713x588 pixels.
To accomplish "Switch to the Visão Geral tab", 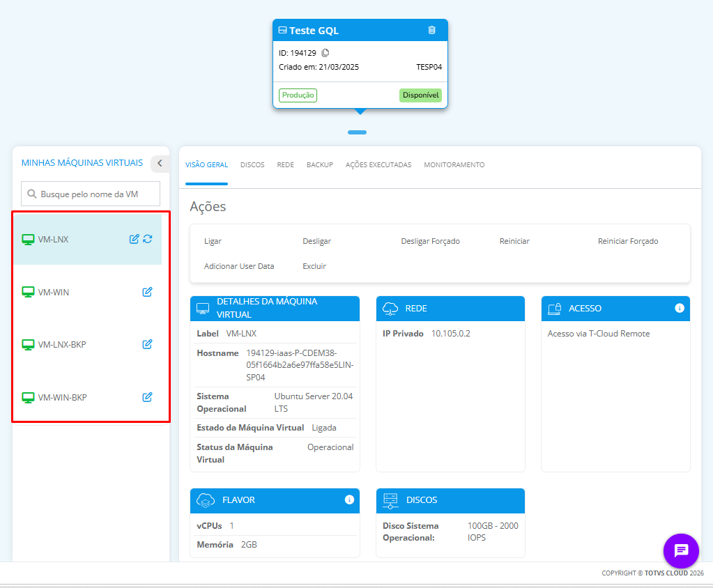I will (x=206, y=165).
